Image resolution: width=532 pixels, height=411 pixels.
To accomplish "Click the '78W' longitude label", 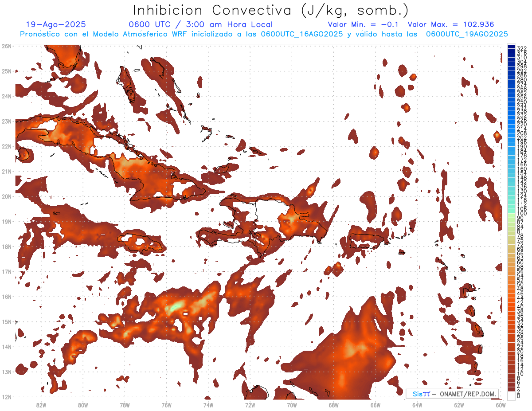I will [x=125, y=405].
